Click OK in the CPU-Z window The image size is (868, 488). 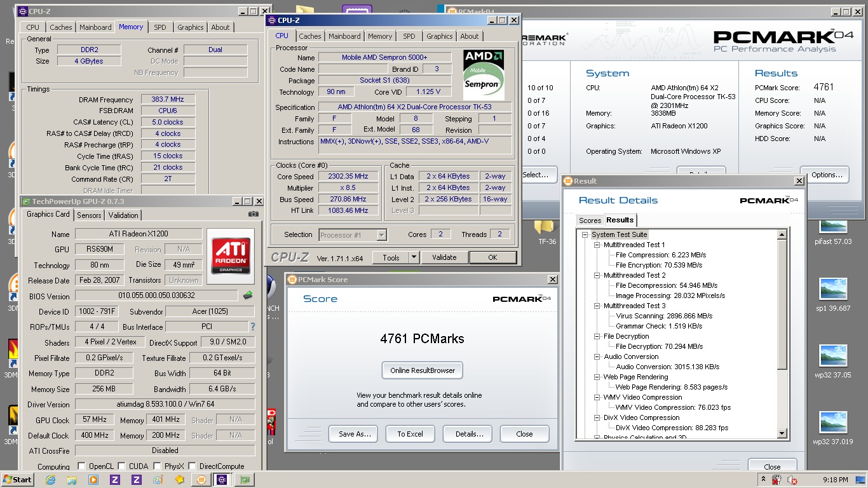[x=492, y=257]
